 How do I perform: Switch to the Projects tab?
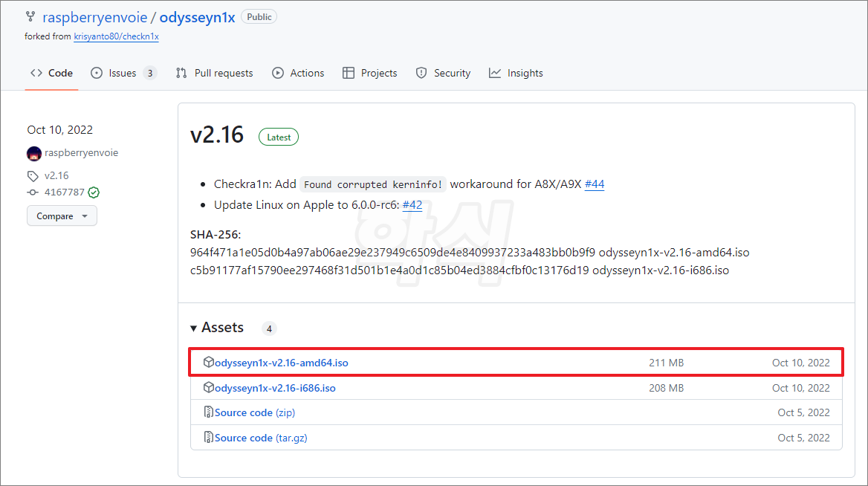370,73
